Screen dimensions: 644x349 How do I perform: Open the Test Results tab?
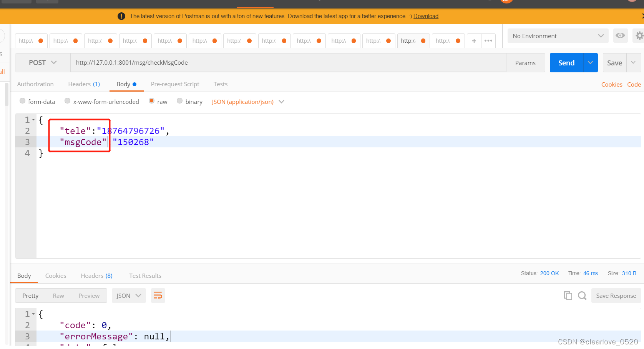pyautogui.click(x=145, y=276)
